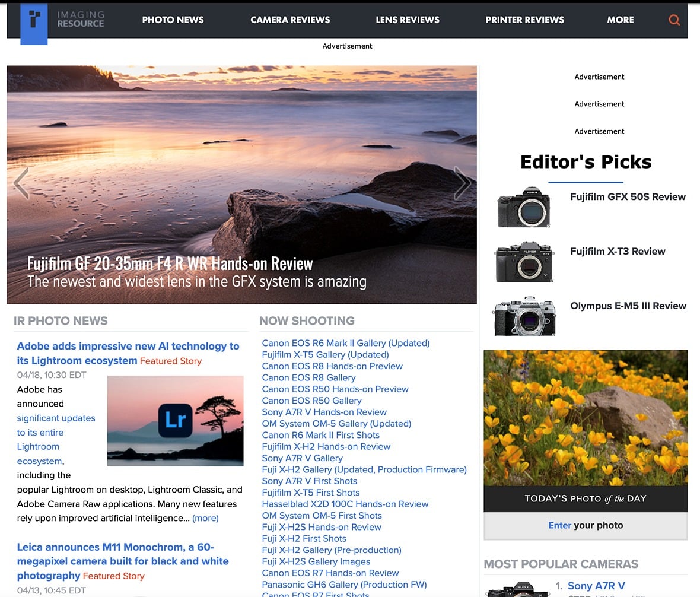Open the Printer Reviews menu
This screenshot has width=700, height=597.
(x=525, y=20)
